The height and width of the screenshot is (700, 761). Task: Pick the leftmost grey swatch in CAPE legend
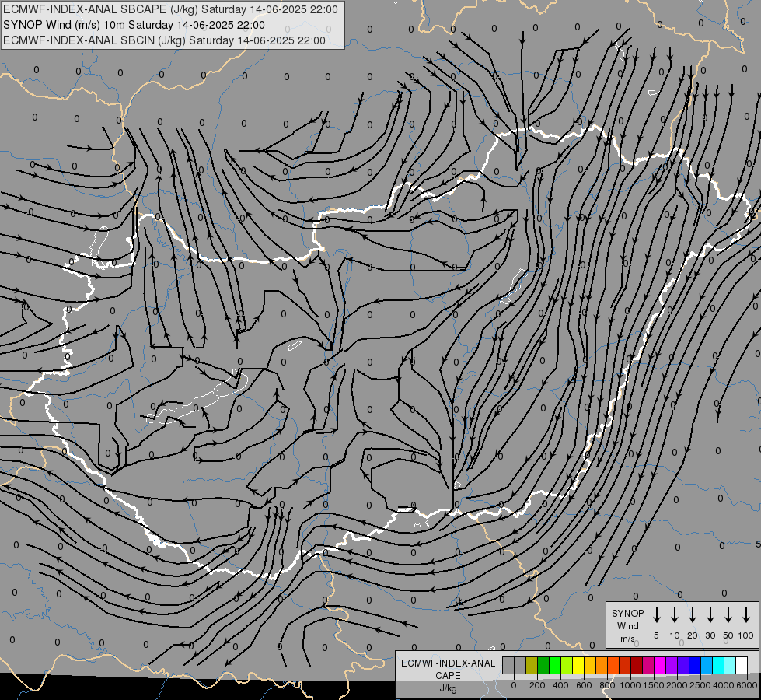(x=508, y=665)
